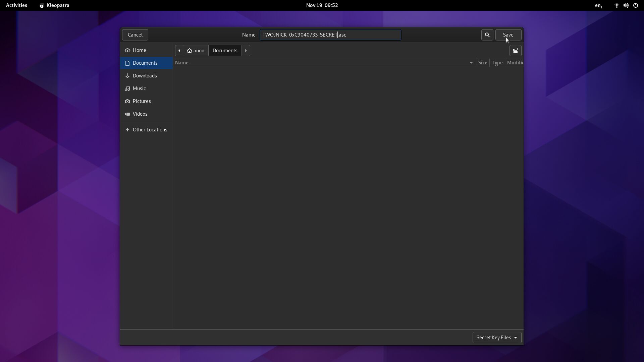Image resolution: width=644 pixels, height=362 pixels.
Task: Open Pictures folder in sidebar
Action: 142,101
